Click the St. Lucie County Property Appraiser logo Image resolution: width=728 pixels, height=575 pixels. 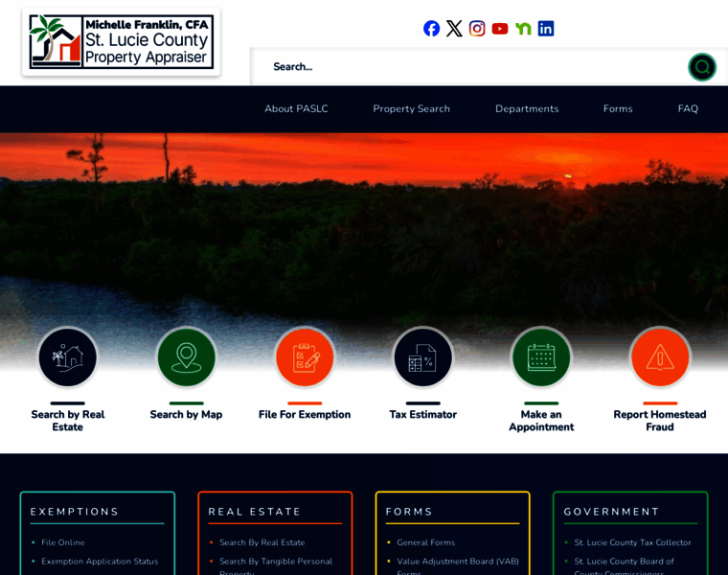coord(121,41)
